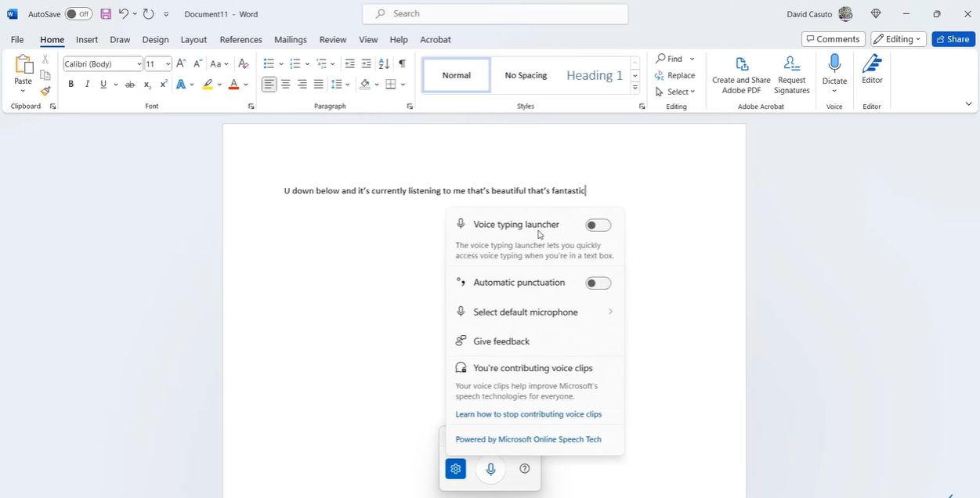Click Create and Share Adobe PDF
This screenshot has height=498, width=980.
(741, 74)
